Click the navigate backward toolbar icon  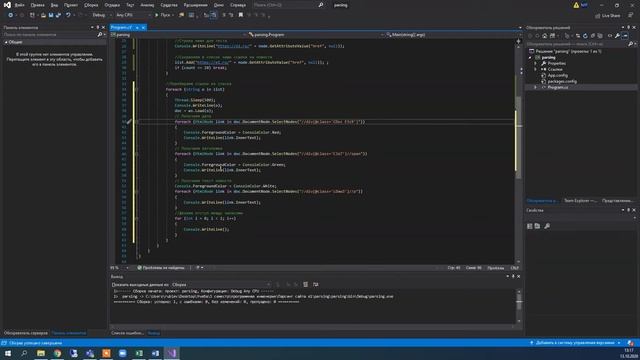click(11, 15)
